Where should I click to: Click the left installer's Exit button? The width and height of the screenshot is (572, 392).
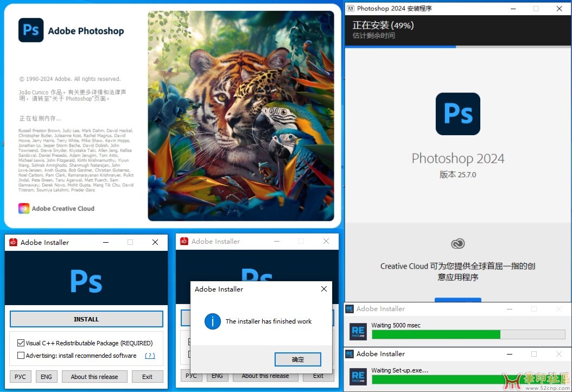(148, 377)
